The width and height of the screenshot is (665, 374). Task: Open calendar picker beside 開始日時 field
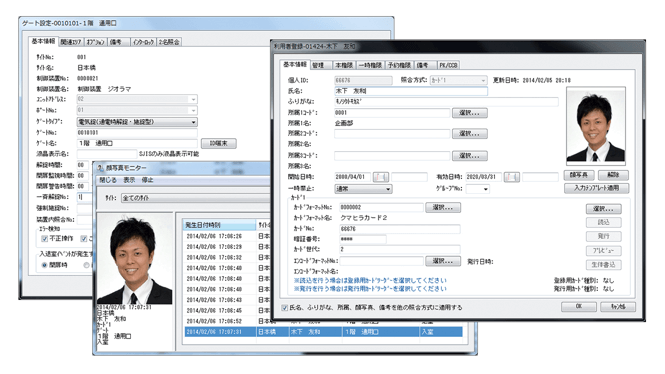[381, 177]
